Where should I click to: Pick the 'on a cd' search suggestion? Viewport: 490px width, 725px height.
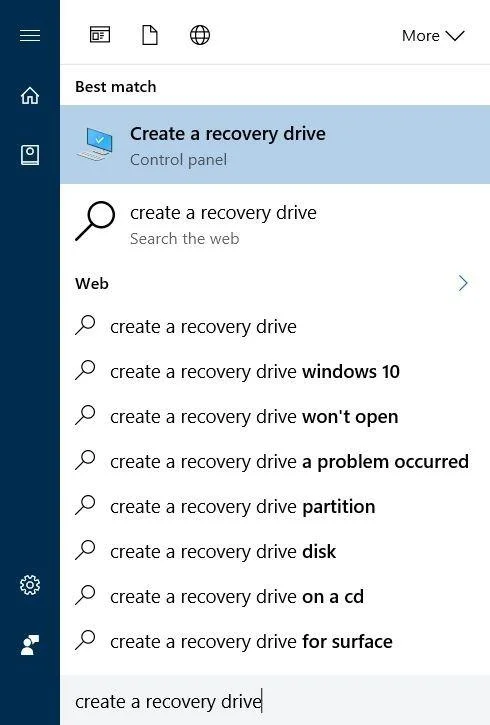click(275, 596)
